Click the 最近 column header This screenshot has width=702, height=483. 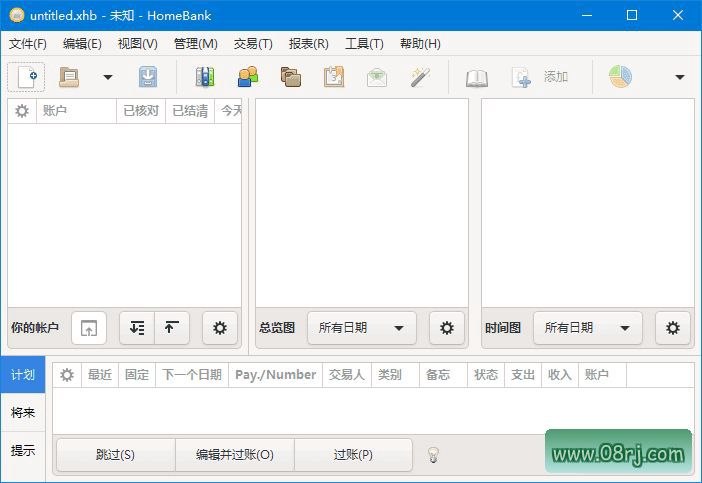click(100, 375)
